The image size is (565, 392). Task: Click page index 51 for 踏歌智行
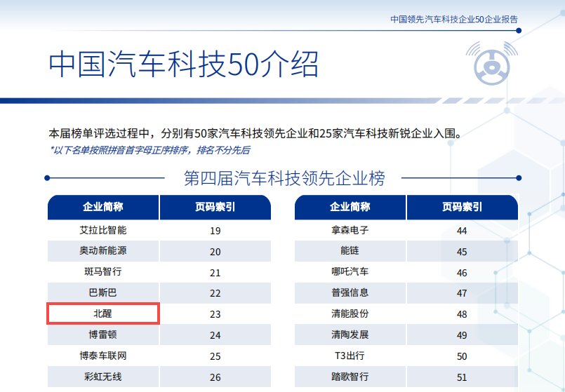coord(461,377)
